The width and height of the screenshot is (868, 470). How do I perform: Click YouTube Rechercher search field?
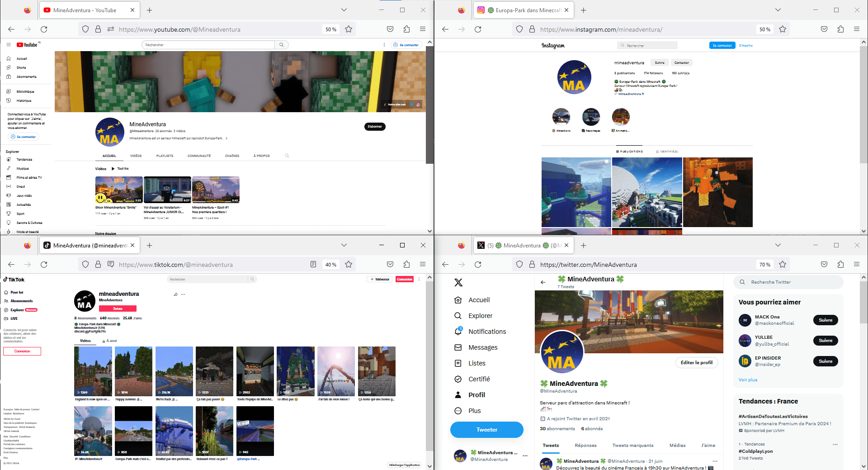pos(208,45)
